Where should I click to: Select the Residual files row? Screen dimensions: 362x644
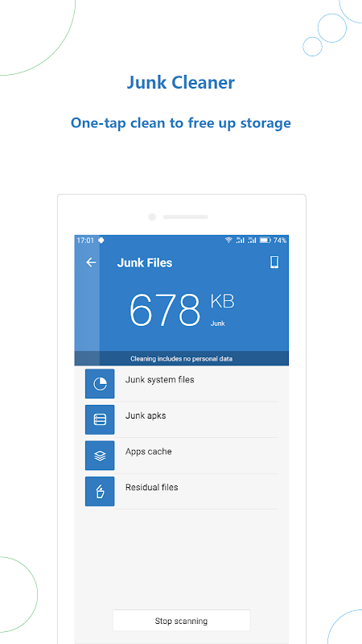182,491
